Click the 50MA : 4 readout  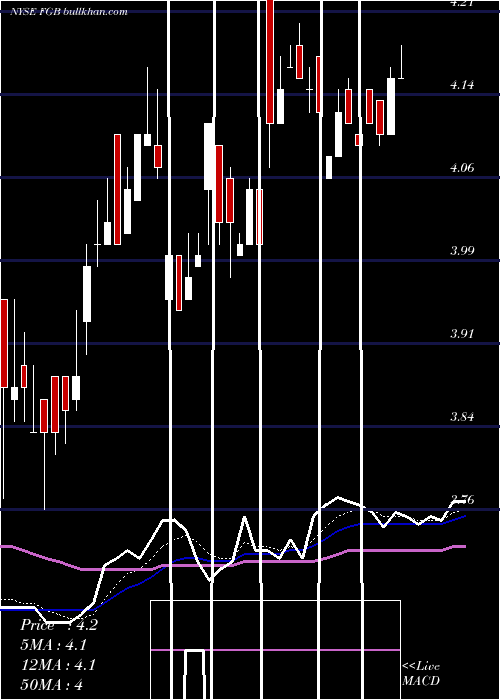tap(53, 685)
